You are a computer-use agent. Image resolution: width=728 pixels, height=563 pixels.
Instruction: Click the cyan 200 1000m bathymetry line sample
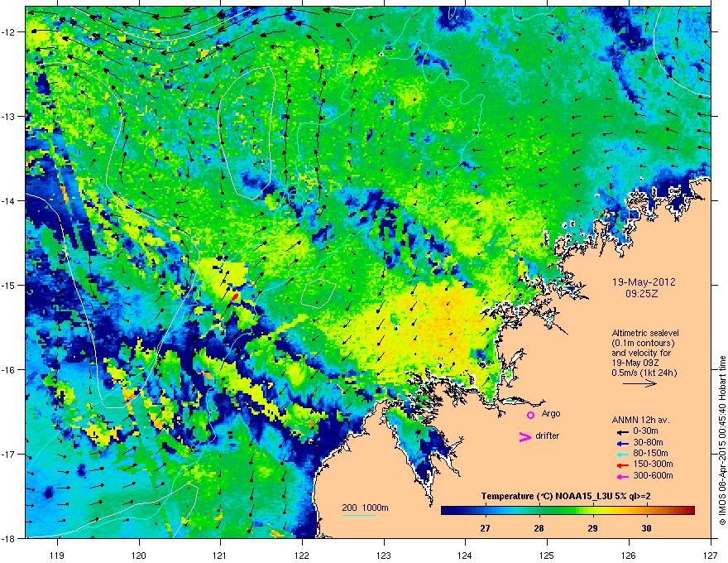[x=359, y=515]
